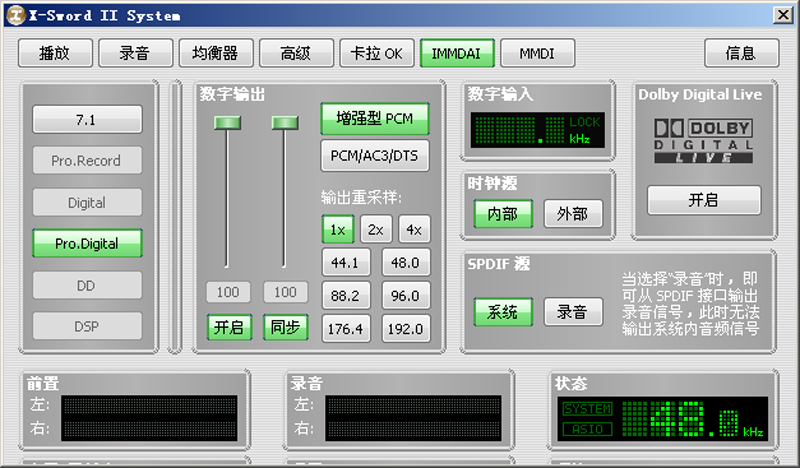Enable Dolby Digital Live 开启 button
This screenshot has height=468, width=800.
703,200
